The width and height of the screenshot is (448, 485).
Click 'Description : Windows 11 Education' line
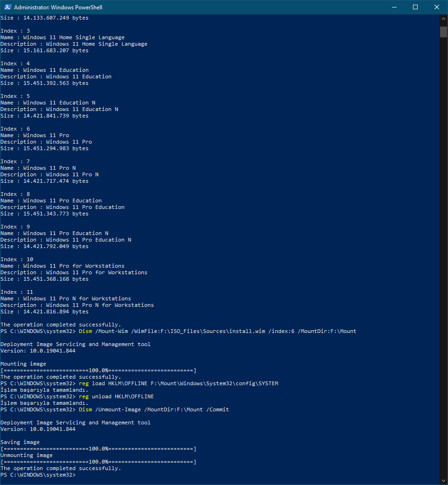click(56, 76)
